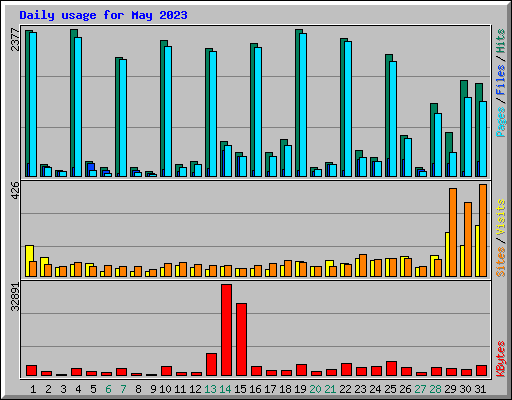512x400 pixels.
Task: Click the red KBytes bar for day 25
Action: point(391,368)
